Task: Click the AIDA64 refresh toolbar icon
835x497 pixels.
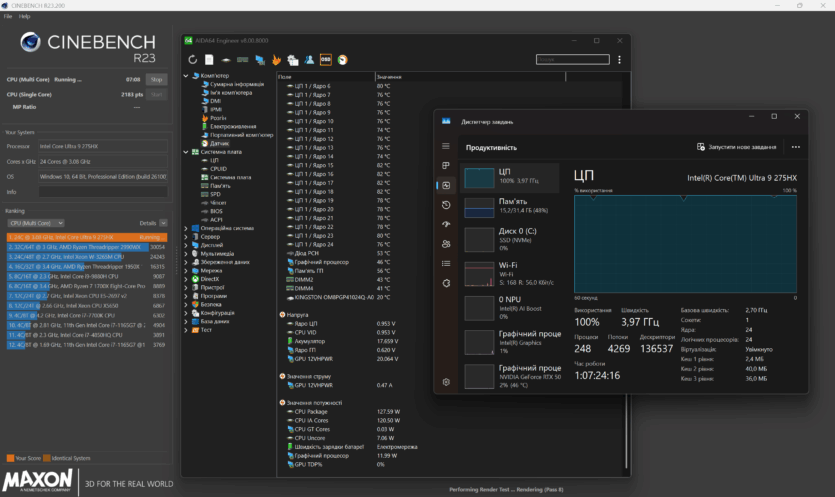Action: point(193,60)
